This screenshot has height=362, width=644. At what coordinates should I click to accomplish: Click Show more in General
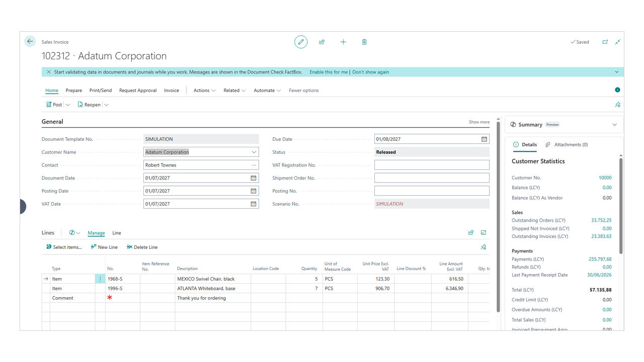coord(479,122)
